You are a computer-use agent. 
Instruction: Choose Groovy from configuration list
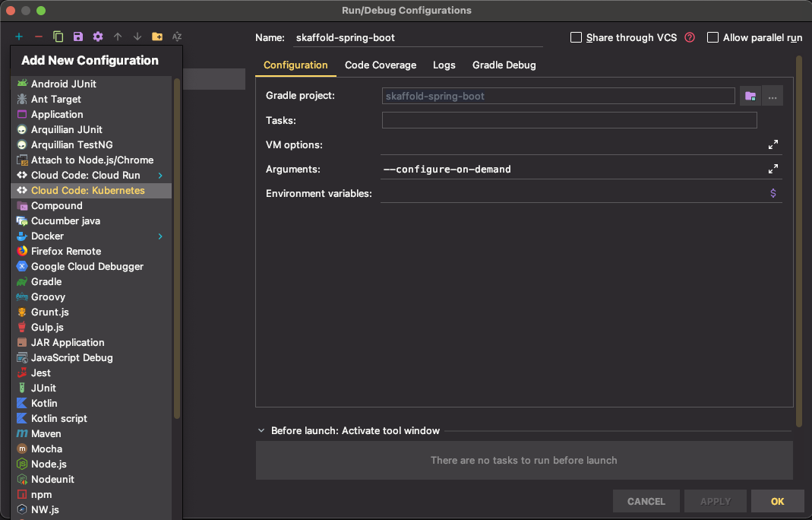click(91, 296)
